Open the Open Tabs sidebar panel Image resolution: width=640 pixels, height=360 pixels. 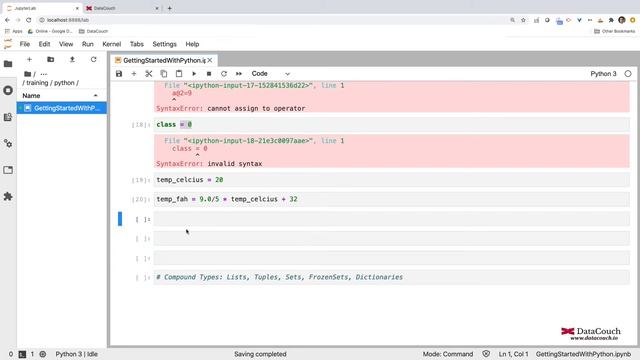pos(8,170)
